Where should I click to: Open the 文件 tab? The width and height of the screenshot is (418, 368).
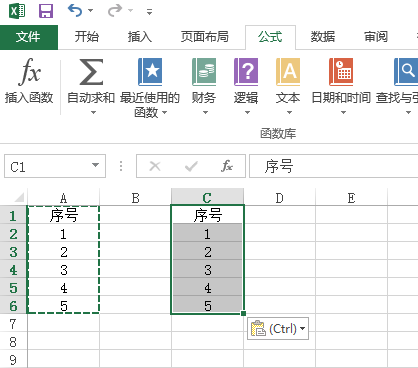click(29, 37)
